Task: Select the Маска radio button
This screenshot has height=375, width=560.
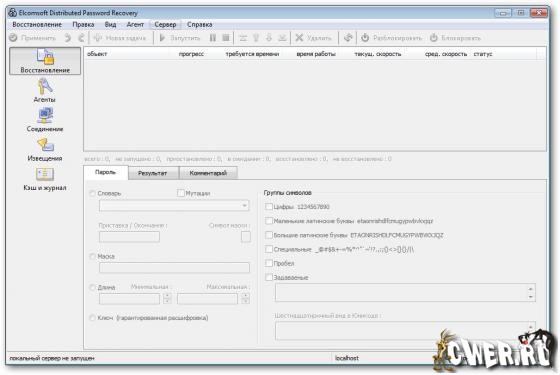Action: pyautogui.click(x=92, y=256)
